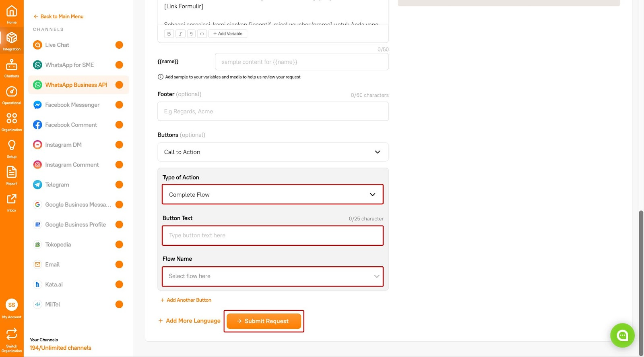Open the Flow Name select dropdown

pos(272,276)
